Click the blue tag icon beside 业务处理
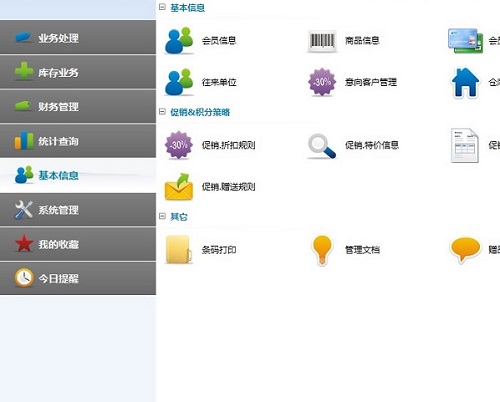 pos(23,37)
